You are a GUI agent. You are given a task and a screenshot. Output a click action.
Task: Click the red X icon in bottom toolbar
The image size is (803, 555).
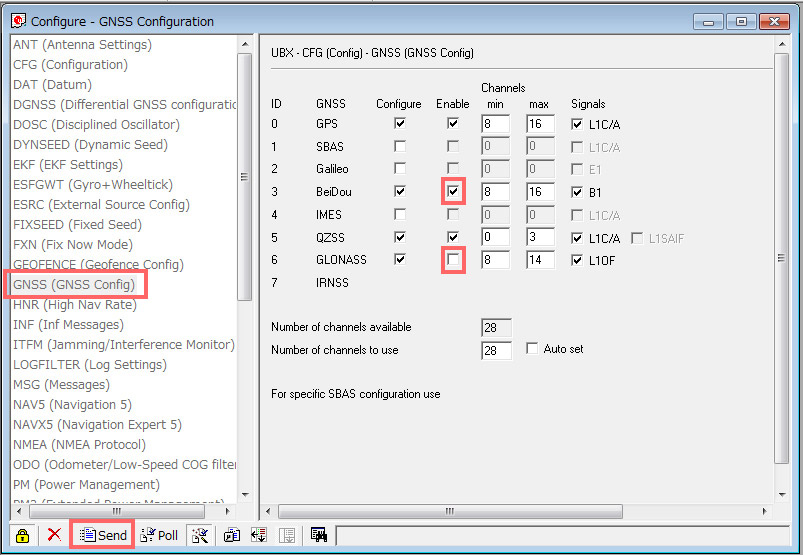[54, 535]
